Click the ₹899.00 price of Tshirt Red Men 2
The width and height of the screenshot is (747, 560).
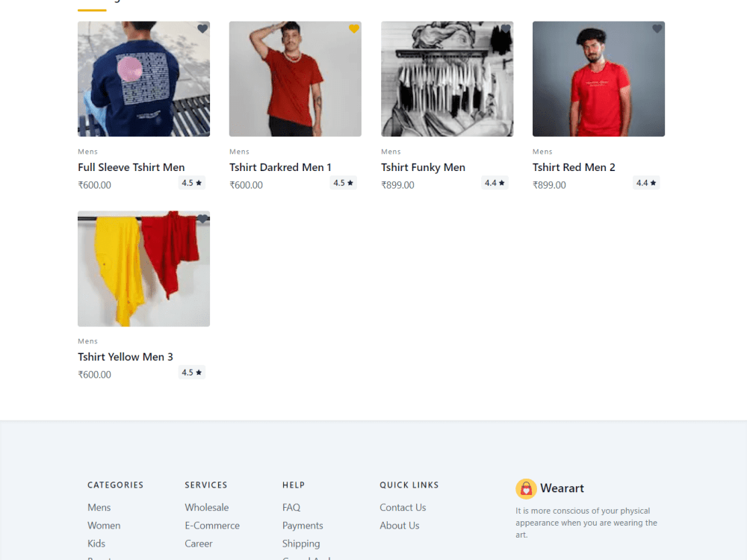click(x=549, y=184)
